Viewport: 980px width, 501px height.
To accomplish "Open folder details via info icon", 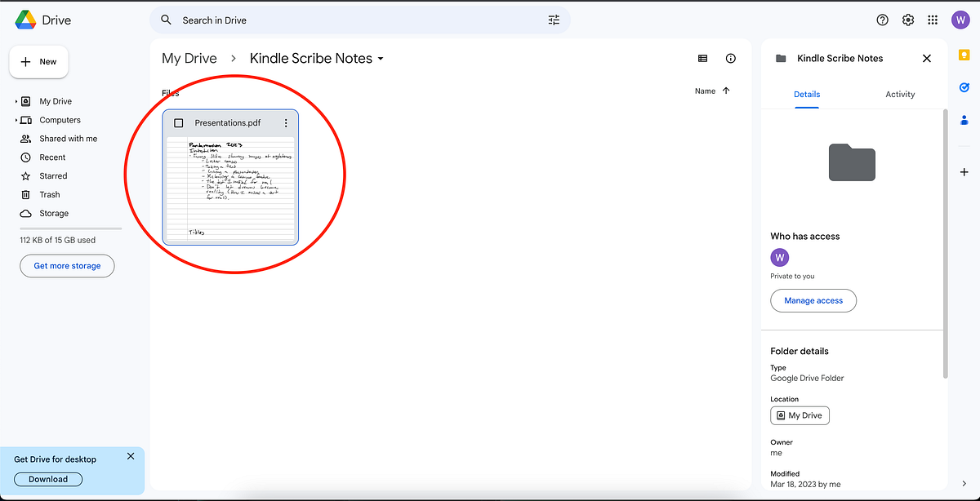I will (730, 58).
